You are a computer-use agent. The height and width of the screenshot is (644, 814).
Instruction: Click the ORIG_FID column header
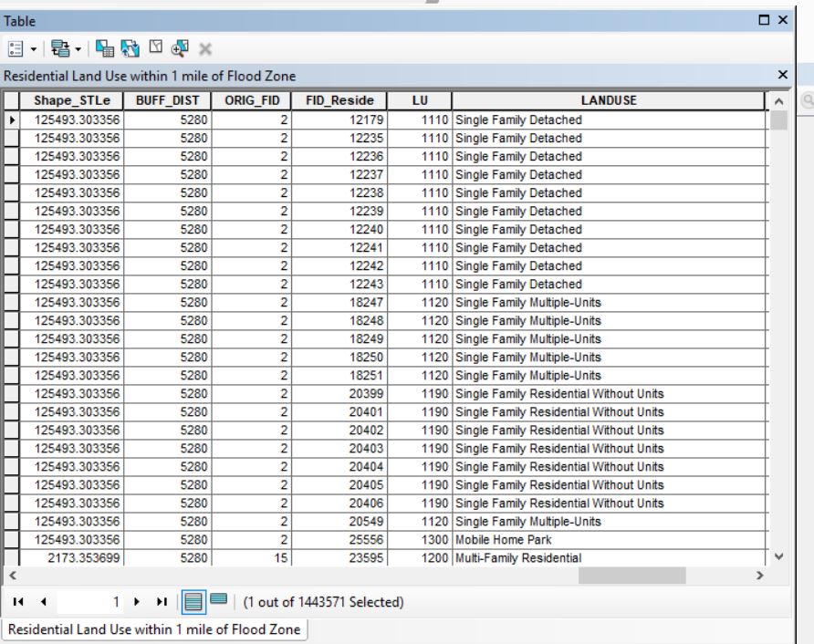(x=252, y=100)
